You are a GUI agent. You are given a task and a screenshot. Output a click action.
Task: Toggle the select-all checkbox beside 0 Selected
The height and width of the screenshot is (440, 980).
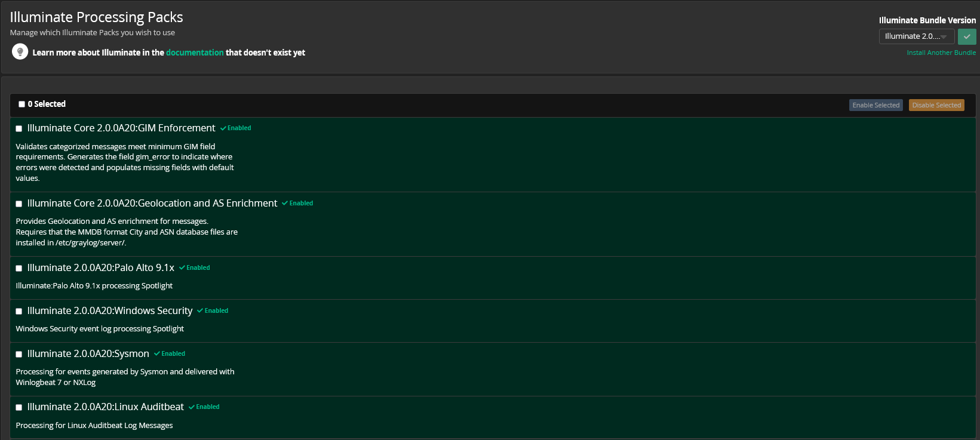pos(21,104)
